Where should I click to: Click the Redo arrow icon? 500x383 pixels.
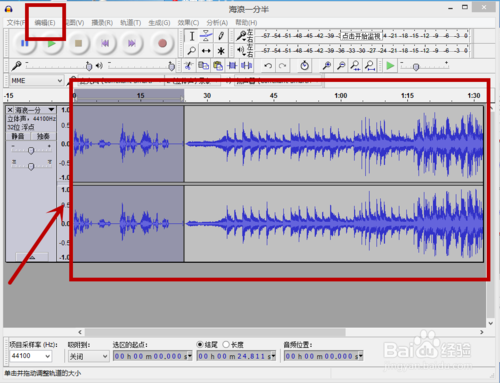click(x=282, y=66)
